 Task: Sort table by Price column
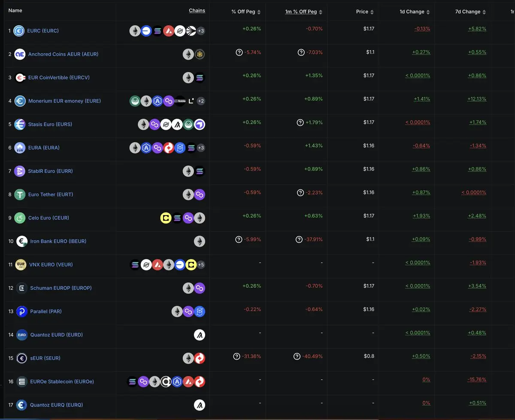(365, 12)
